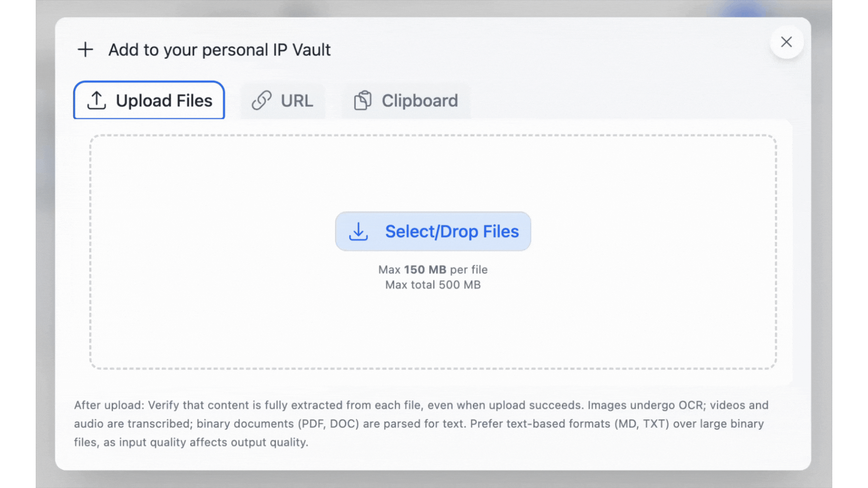The image size is (868, 488).
Task: Select the Upload Files tab
Action: 149,100
